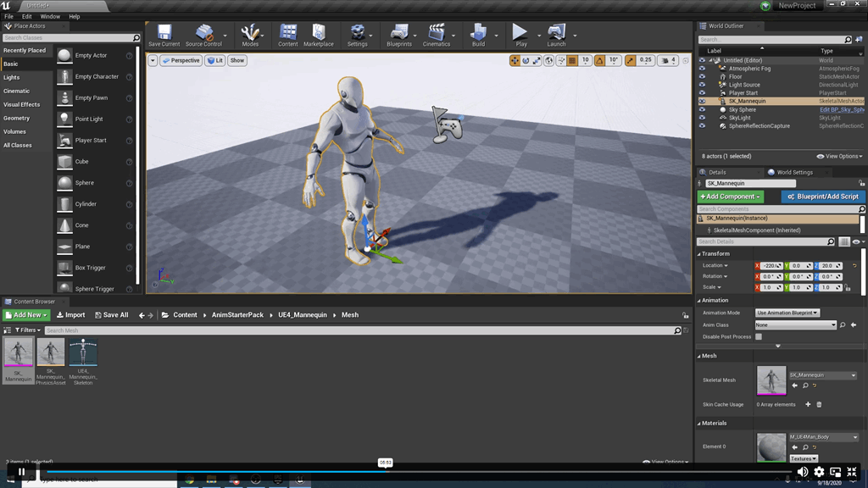Click the Search Classes input field
Viewport: 868px width, 488px height.
click(x=68, y=37)
